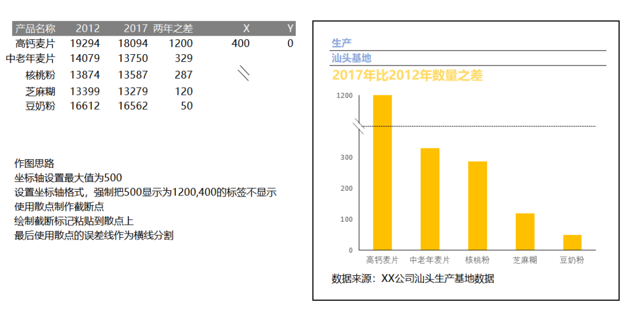Click the 作图思路 heading text

tap(34, 164)
